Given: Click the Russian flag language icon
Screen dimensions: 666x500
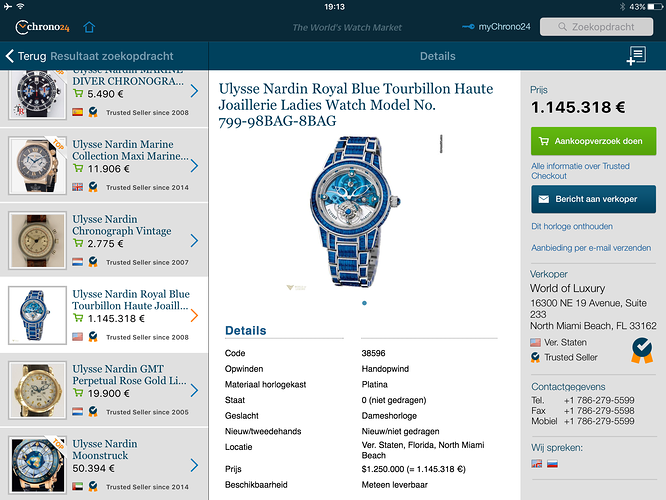Looking at the screenshot, I should click(552, 463).
